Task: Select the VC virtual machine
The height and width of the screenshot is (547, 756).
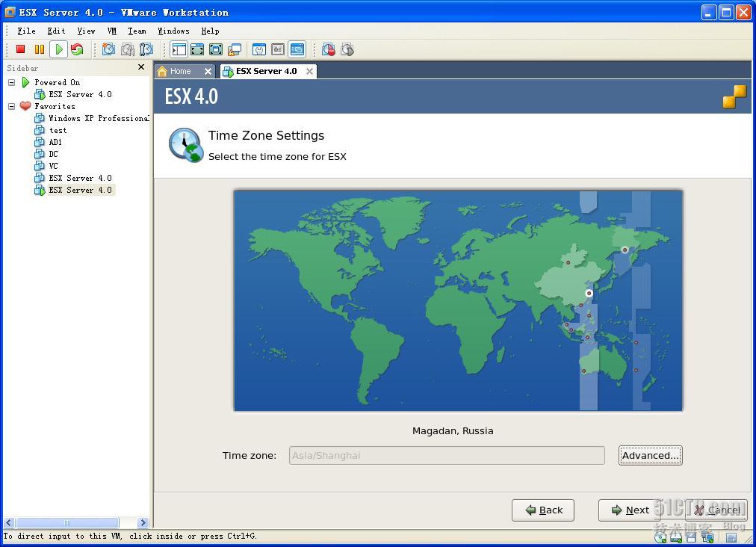Action: [x=54, y=166]
